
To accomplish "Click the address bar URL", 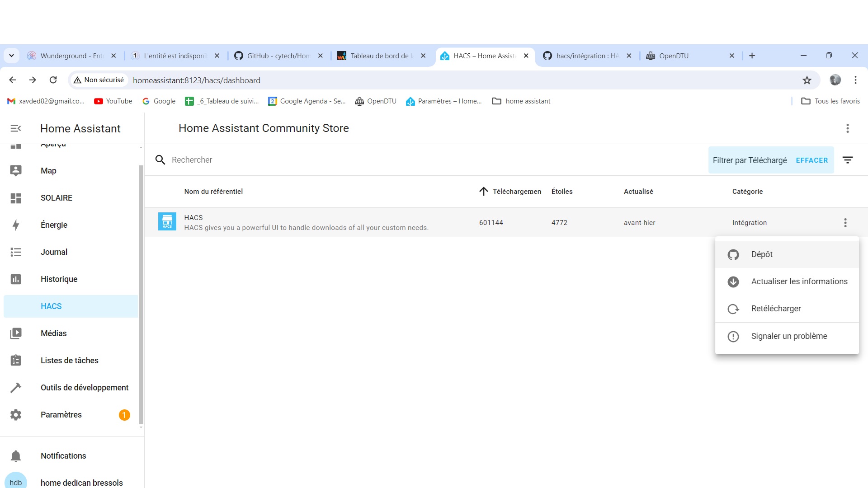I will click(197, 80).
